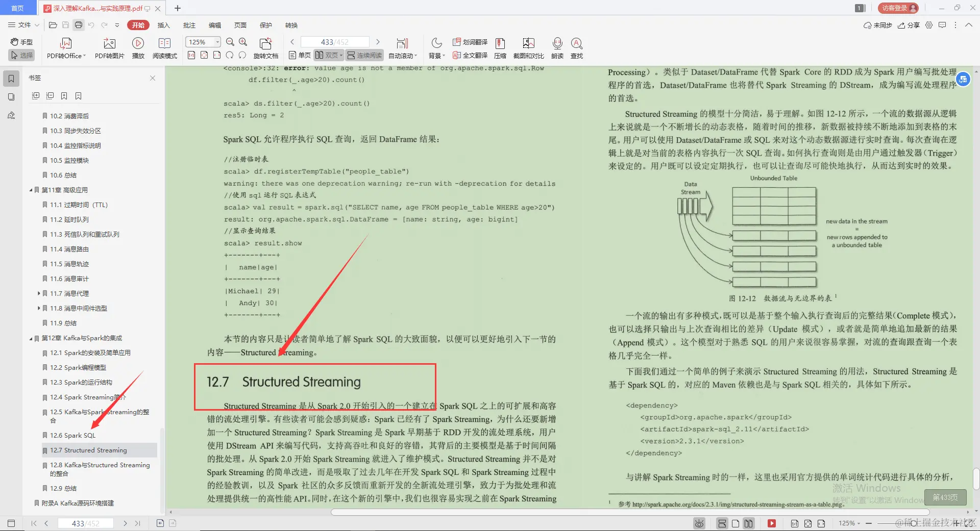Start 朗读 read-aloud mode
980x531 pixels.
[557, 47]
